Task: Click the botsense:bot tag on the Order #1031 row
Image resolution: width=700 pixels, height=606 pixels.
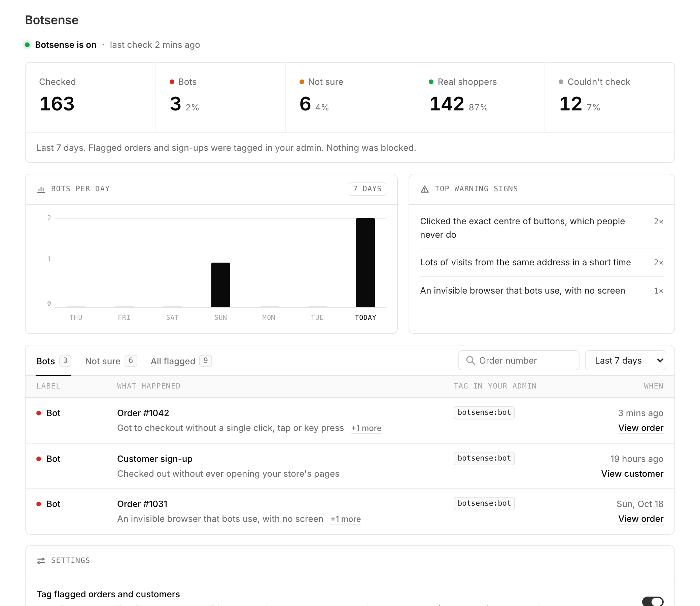Action: [484, 504]
